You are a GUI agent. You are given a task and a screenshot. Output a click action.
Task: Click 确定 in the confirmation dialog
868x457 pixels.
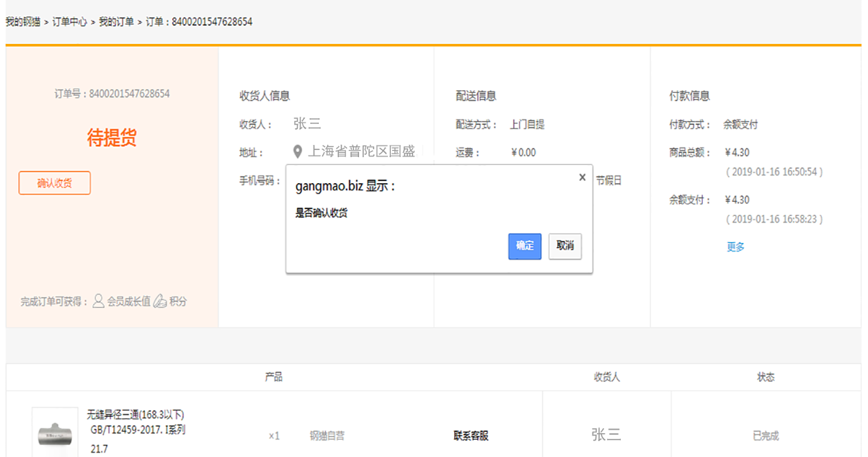click(524, 246)
